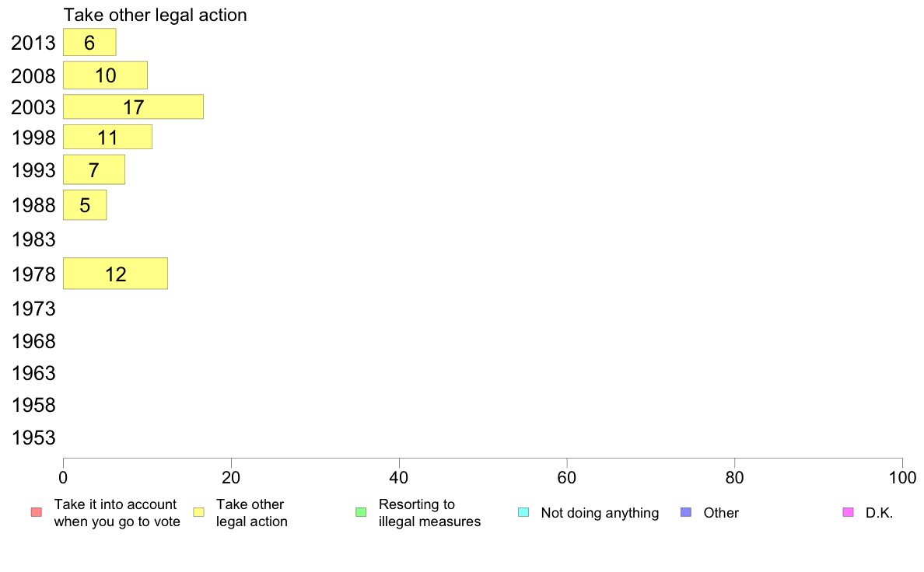Click the 1983 year label
This screenshot has width=924, height=572.
click(x=33, y=239)
